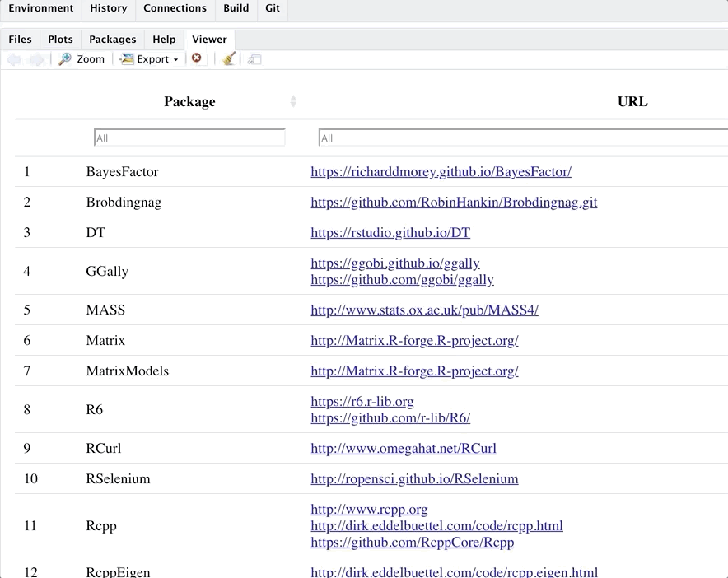Click the forward arrow in Viewer toolbar
Viewport: 728px width, 578px height.
click(x=37, y=59)
